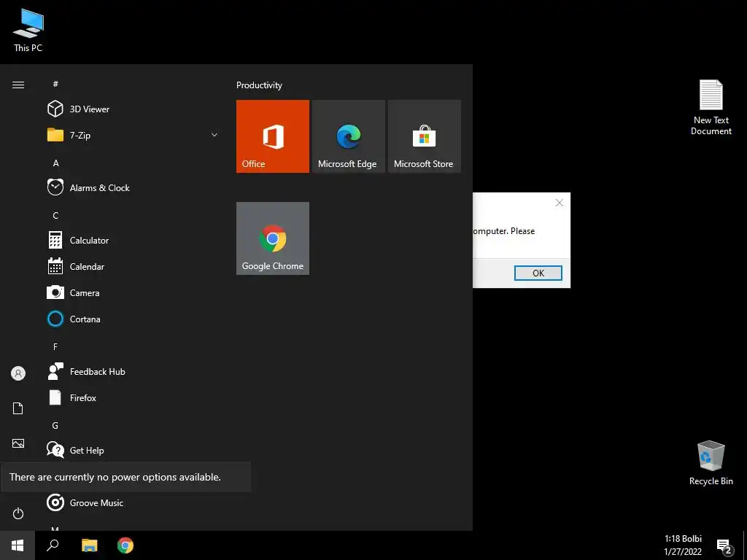Open Groove Music
Viewport: 747px width, 560px height.
pos(133,503)
